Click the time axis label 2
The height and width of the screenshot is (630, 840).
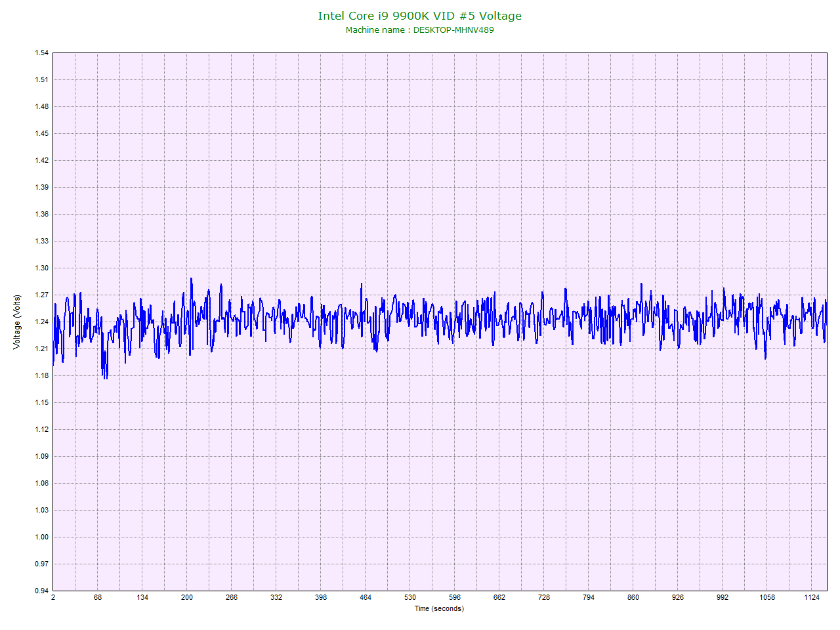(53, 597)
